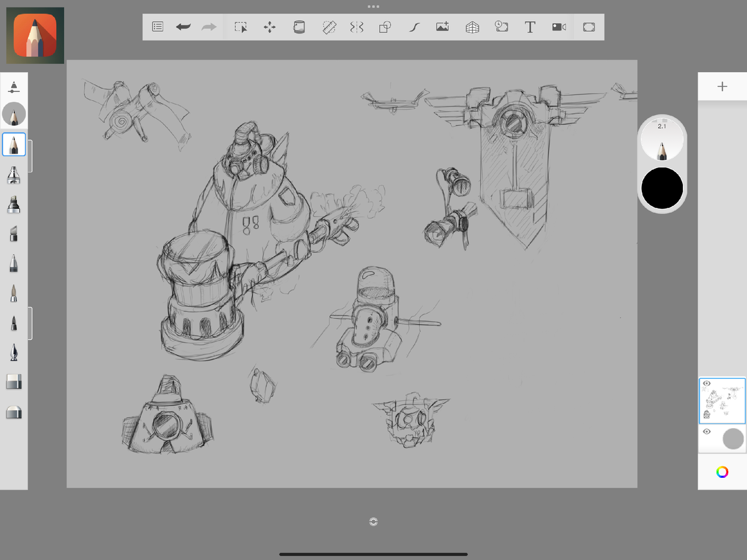Import an image with the picture icon
Screen dimensions: 747x560
[x=443, y=27]
